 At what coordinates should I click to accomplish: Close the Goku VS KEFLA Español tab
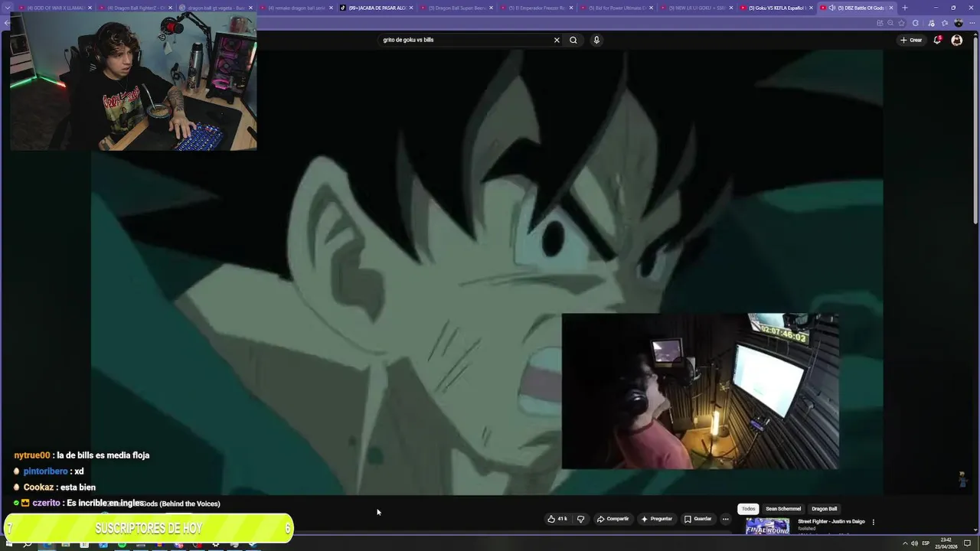[811, 8]
